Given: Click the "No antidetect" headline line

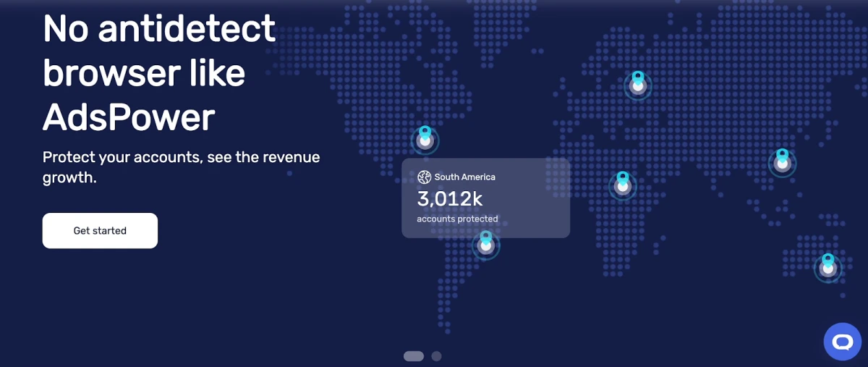Looking at the screenshot, I should (159, 29).
